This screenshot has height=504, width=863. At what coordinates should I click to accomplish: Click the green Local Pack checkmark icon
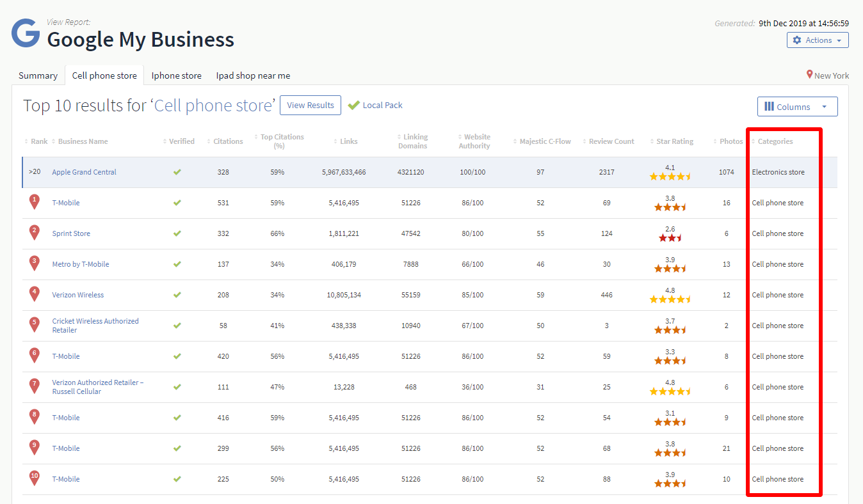353,106
